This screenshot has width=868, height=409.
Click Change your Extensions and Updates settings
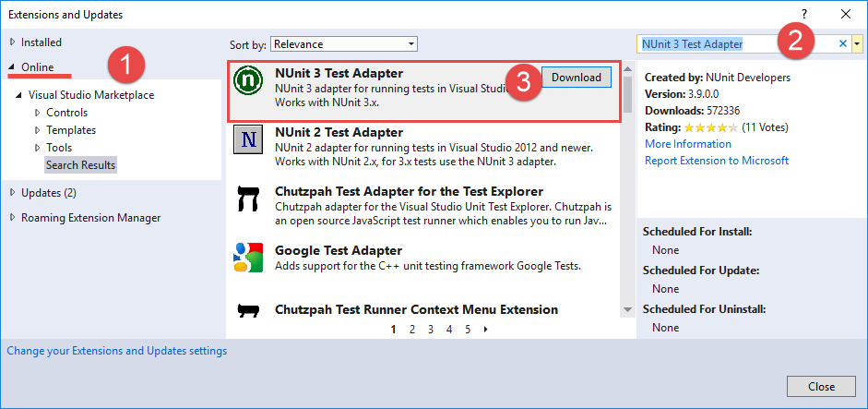(117, 351)
